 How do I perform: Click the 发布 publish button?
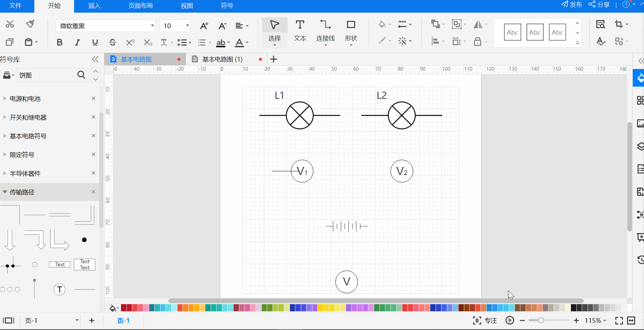(572, 4)
